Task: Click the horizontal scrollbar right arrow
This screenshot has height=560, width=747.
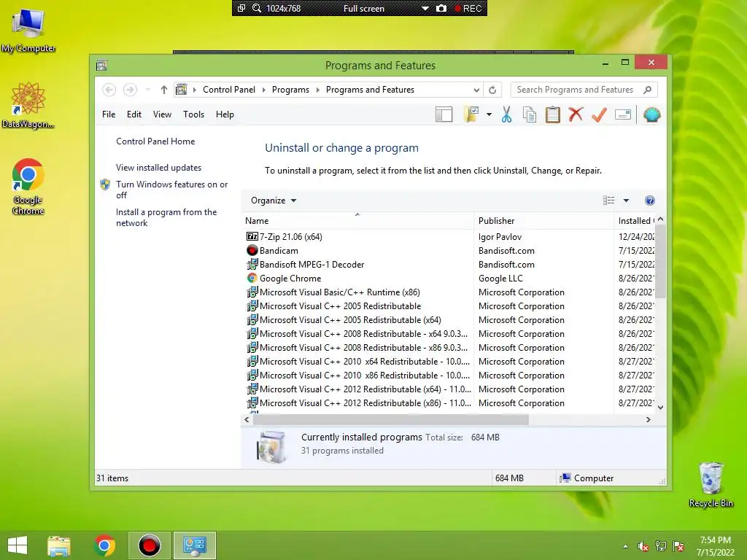Action: (648, 419)
